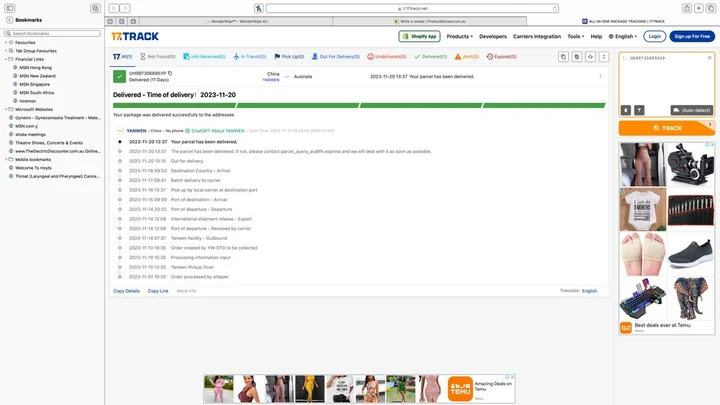720x405 pixels.
Task: Click the Copy Link link
Action: coord(158,290)
